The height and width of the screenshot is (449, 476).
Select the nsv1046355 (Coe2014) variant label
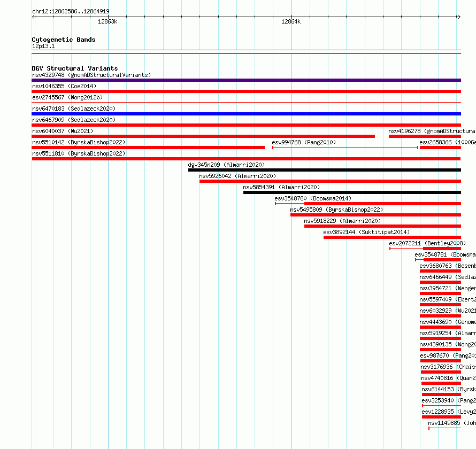point(64,86)
